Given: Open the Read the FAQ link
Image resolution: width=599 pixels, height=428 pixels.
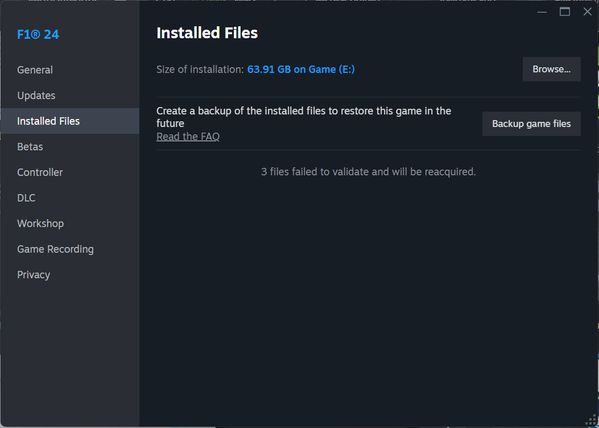Looking at the screenshot, I should tap(188, 136).
